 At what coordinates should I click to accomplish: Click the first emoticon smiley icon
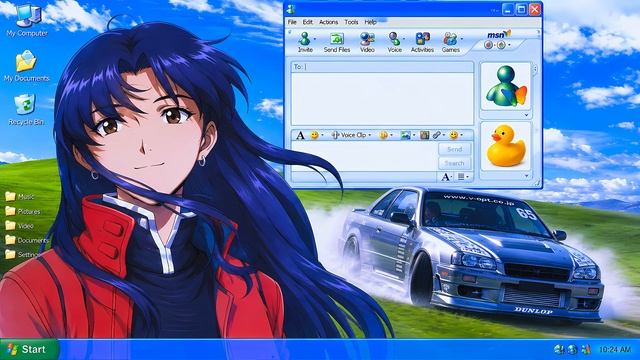(x=314, y=135)
